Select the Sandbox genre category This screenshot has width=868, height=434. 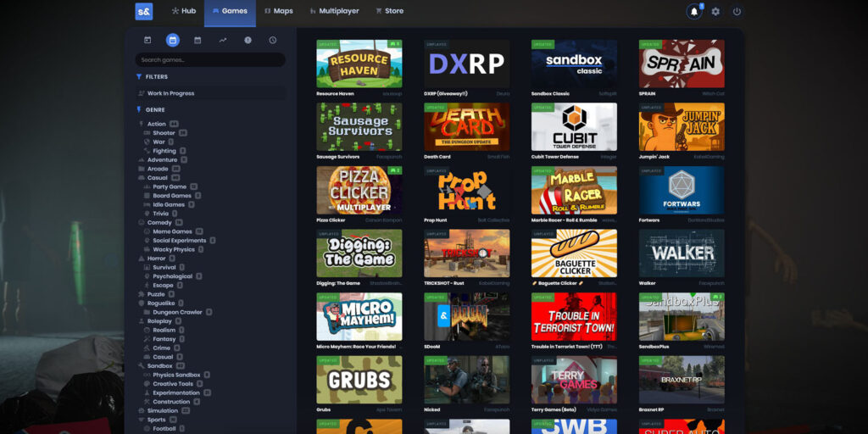(x=159, y=366)
